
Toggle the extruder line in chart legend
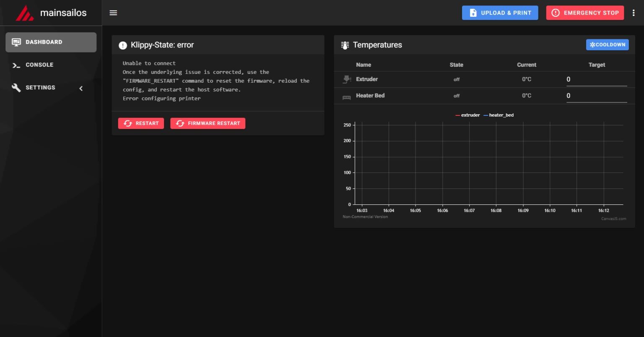point(467,115)
